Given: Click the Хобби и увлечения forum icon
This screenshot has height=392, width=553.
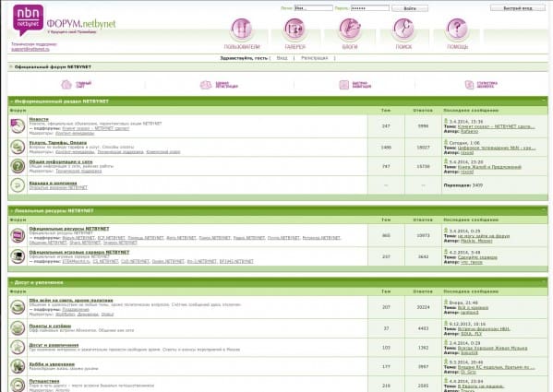Looking at the screenshot, I should pyautogui.click(x=18, y=366).
